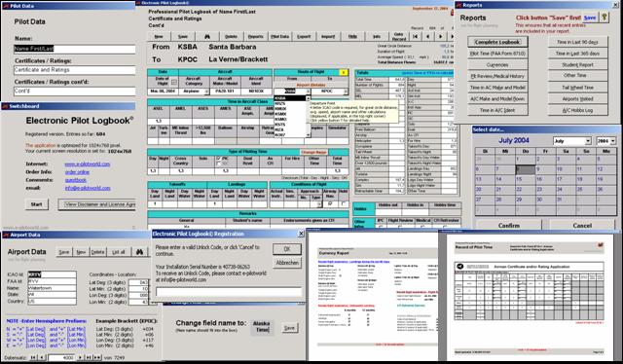Go to first record arrow in logbook toolbar
Screen dimensions: 623x364
(x=416, y=37)
